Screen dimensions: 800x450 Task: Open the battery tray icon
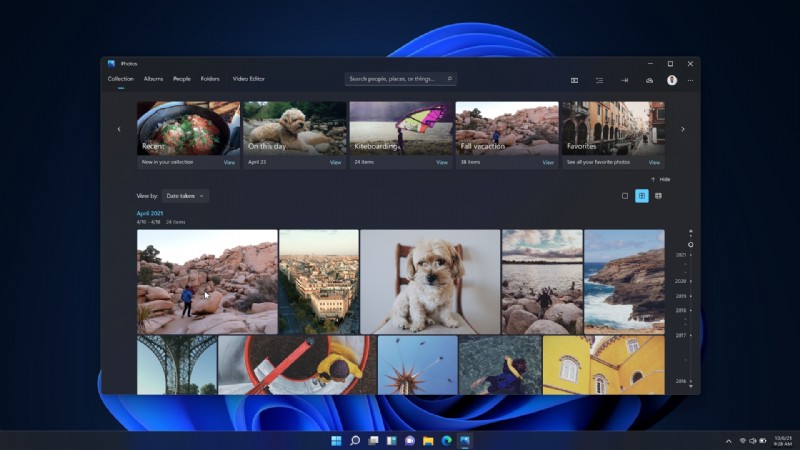click(x=763, y=441)
